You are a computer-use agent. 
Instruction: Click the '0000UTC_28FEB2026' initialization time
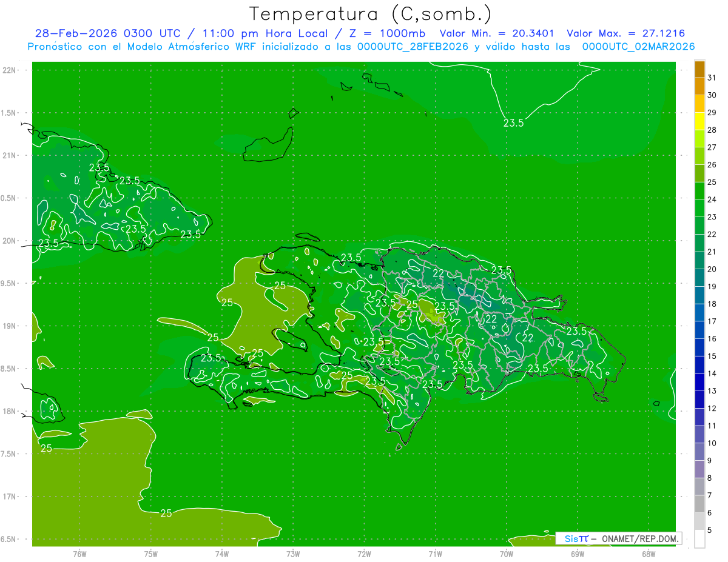pos(413,47)
